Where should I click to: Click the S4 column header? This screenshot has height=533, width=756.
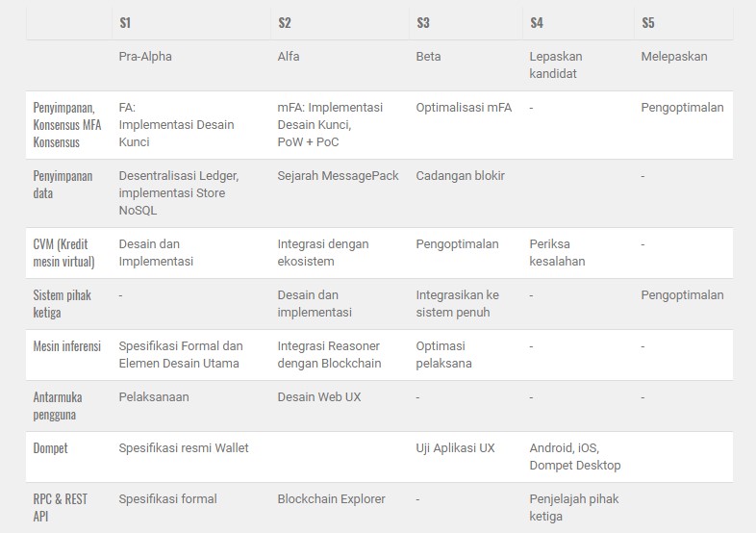click(537, 22)
